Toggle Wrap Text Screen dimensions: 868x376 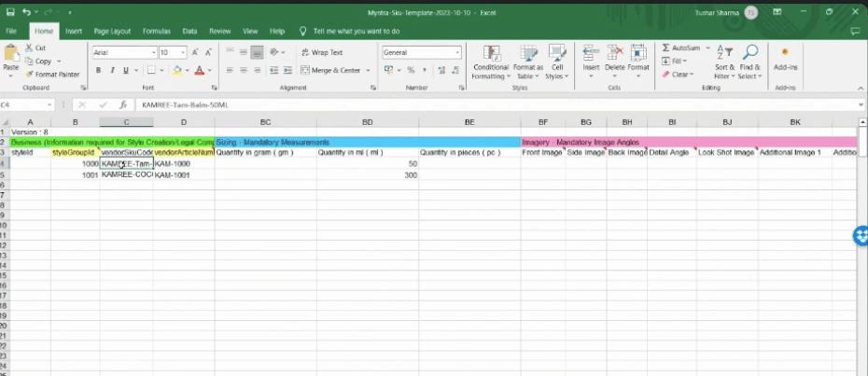[323, 52]
